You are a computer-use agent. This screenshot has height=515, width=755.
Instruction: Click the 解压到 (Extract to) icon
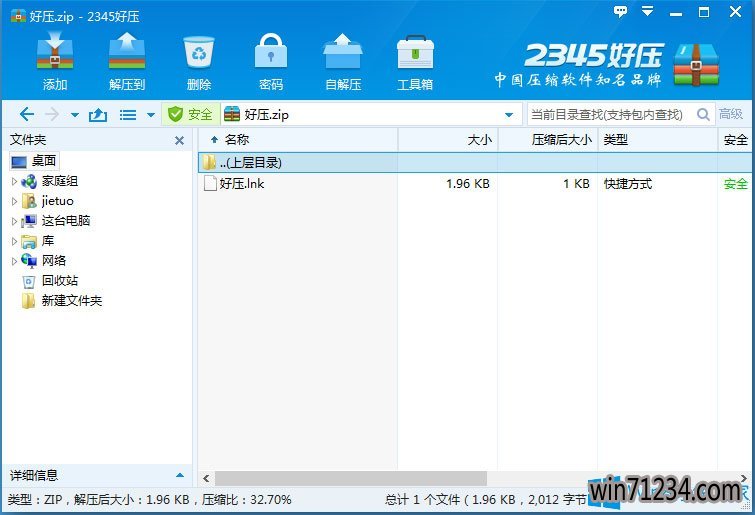[x=127, y=52]
